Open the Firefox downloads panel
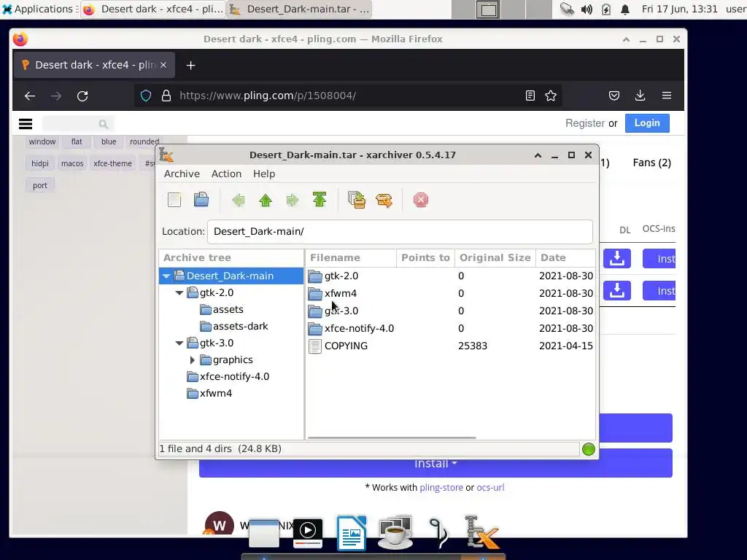This screenshot has height=560, width=747. pyautogui.click(x=640, y=96)
